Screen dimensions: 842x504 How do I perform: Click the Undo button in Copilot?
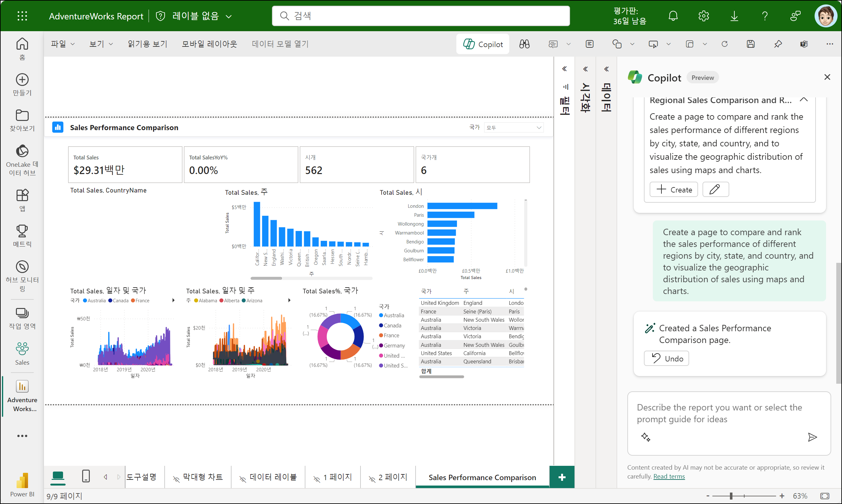(x=666, y=359)
